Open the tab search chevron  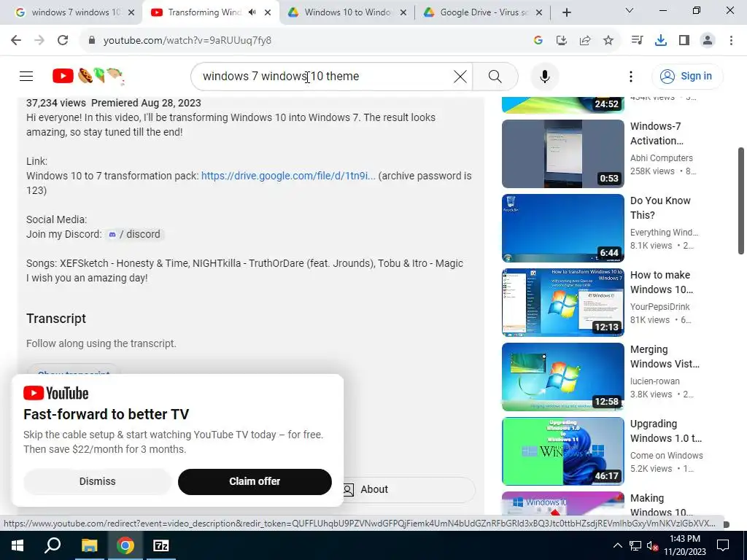[x=629, y=10]
